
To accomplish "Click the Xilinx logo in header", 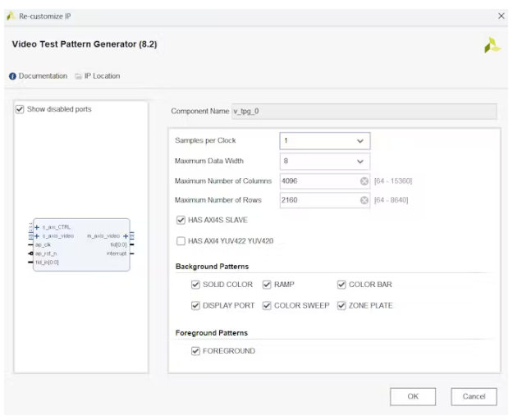I will tap(492, 46).
